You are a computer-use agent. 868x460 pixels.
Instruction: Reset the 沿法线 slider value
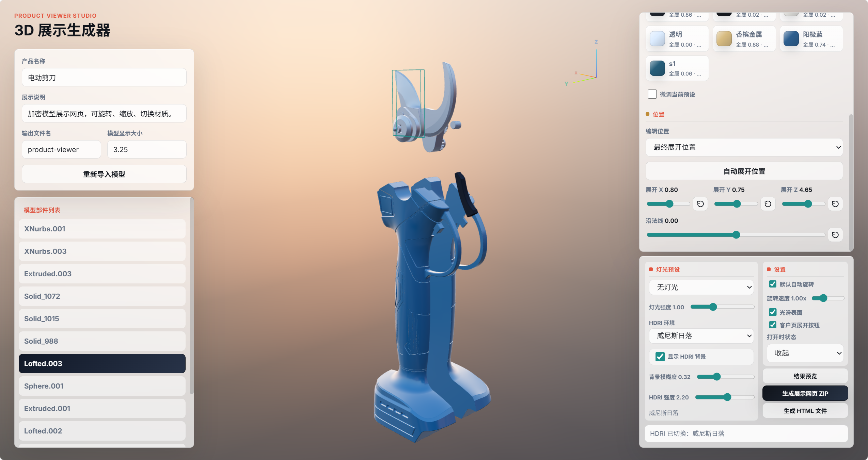[835, 235]
